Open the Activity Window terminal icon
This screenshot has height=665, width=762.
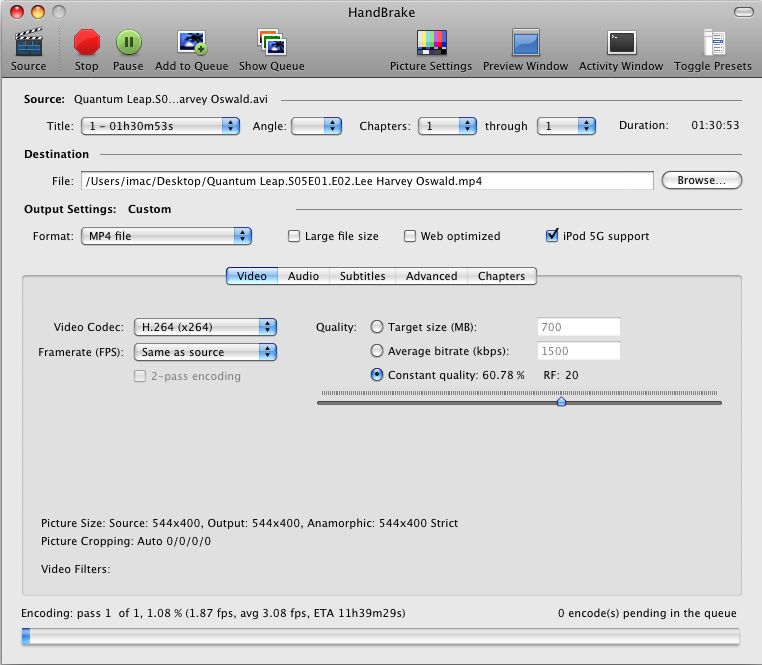pyautogui.click(x=621, y=42)
